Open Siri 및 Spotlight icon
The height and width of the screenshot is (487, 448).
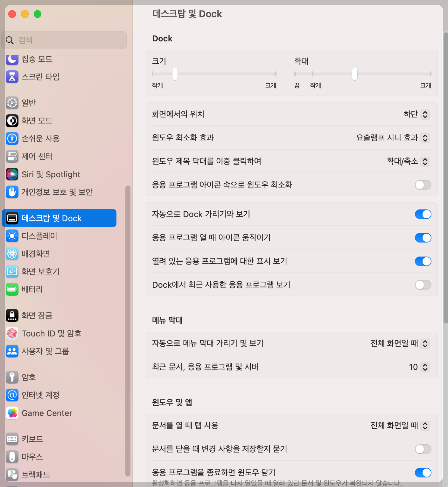(12, 174)
